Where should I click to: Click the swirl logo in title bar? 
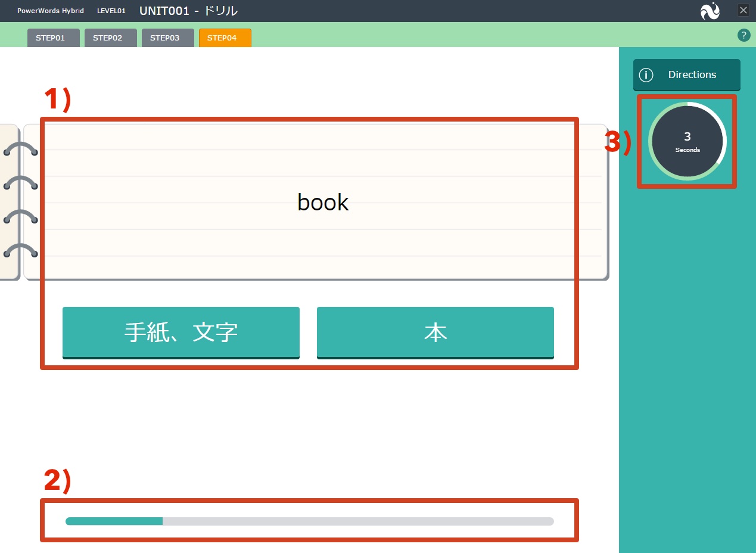coord(710,11)
